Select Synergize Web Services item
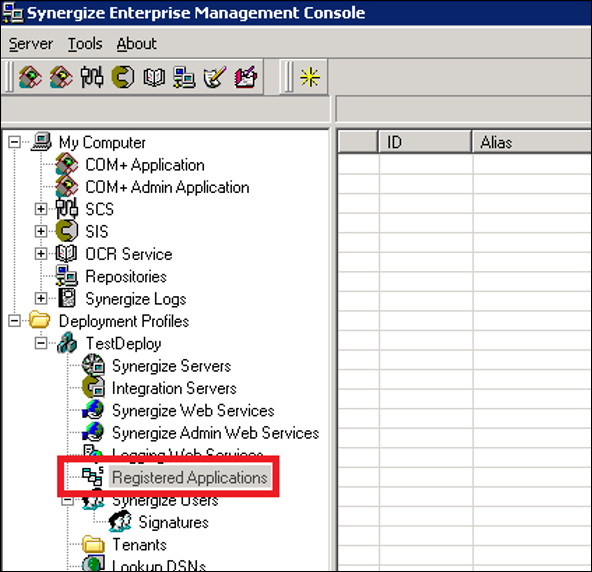This screenshot has height=572, width=592. coord(193,410)
